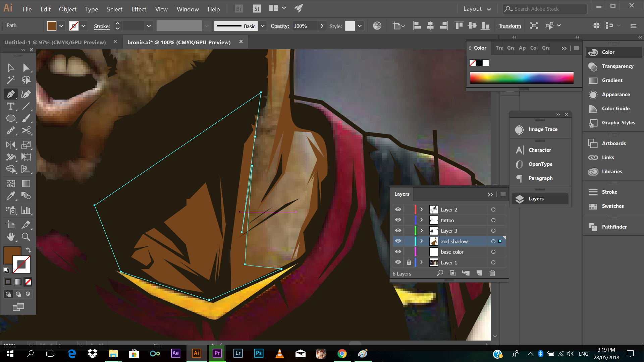This screenshot has height=362, width=644.
Task: Select the Pen tool
Action: 11,94
